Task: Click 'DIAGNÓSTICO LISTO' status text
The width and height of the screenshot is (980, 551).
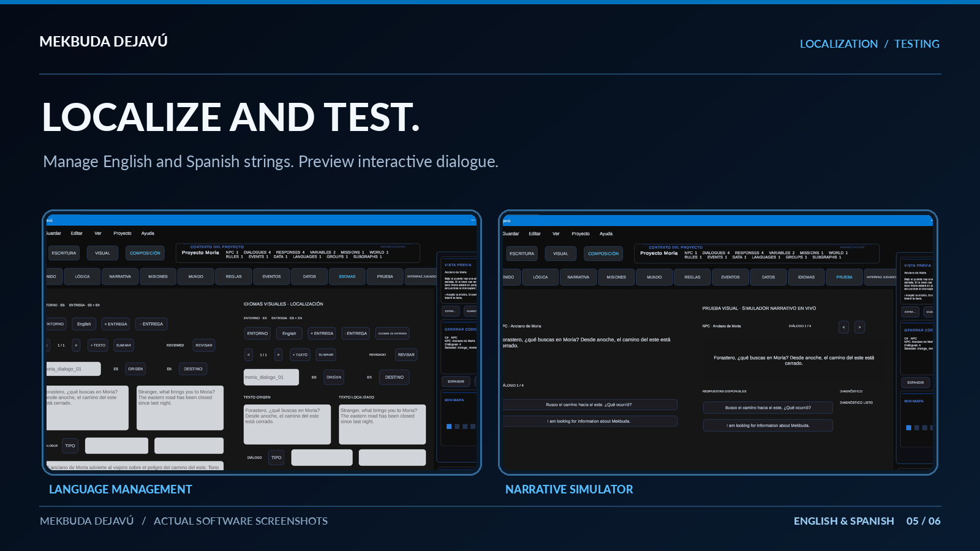Action: [x=856, y=403]
